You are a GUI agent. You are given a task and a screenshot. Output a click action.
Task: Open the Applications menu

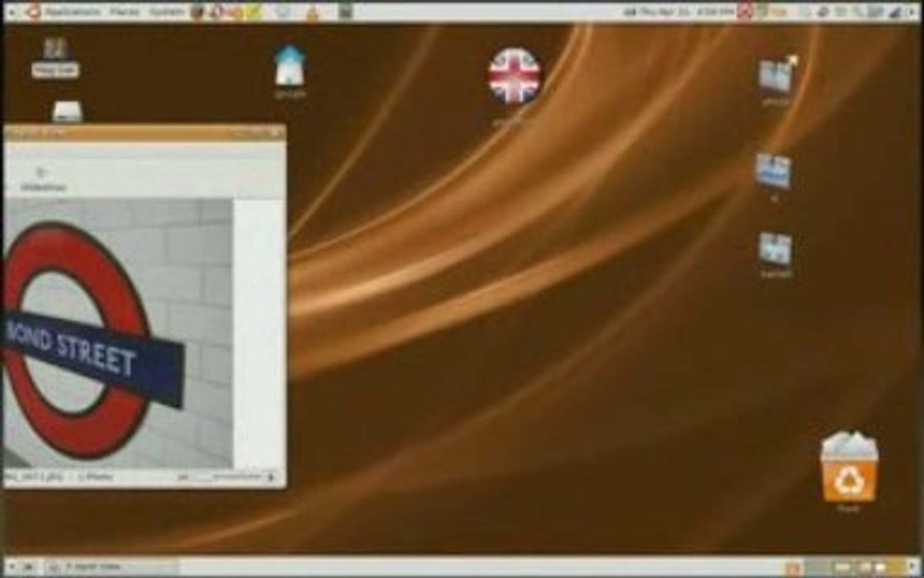73,11
